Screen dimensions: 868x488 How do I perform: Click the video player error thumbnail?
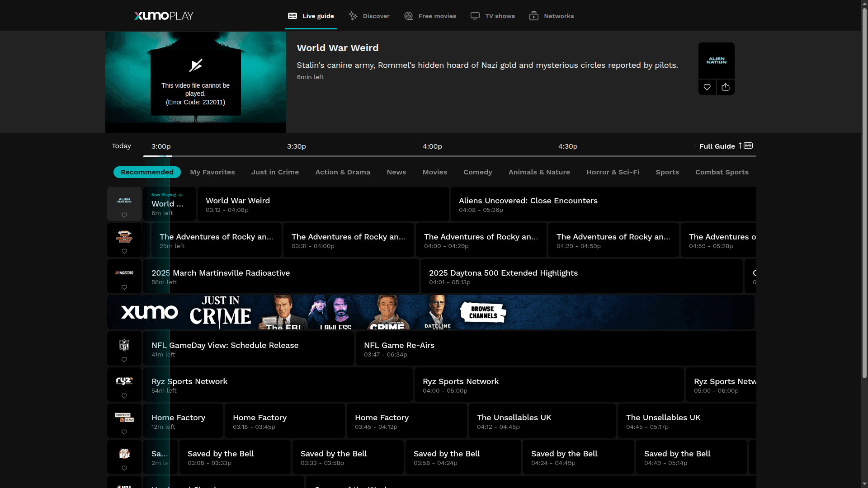pyautogui.click(x=196, y=82)
